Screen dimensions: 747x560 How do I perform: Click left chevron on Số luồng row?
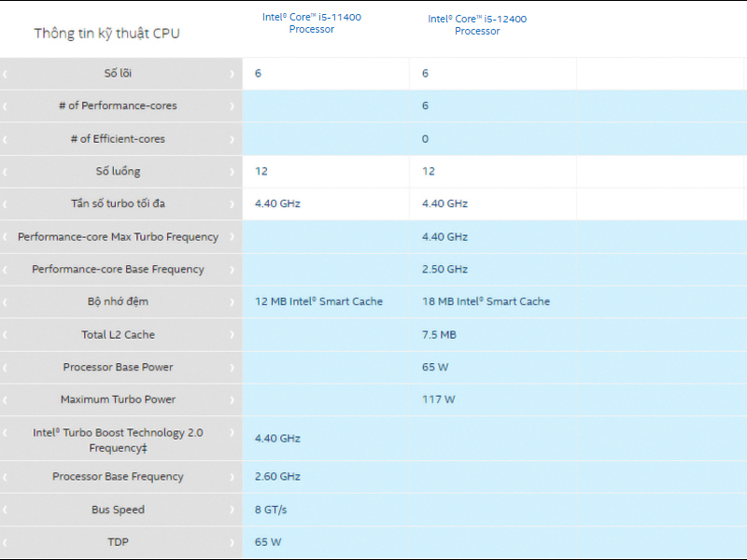pyautogui.click(x=5, y=172)
